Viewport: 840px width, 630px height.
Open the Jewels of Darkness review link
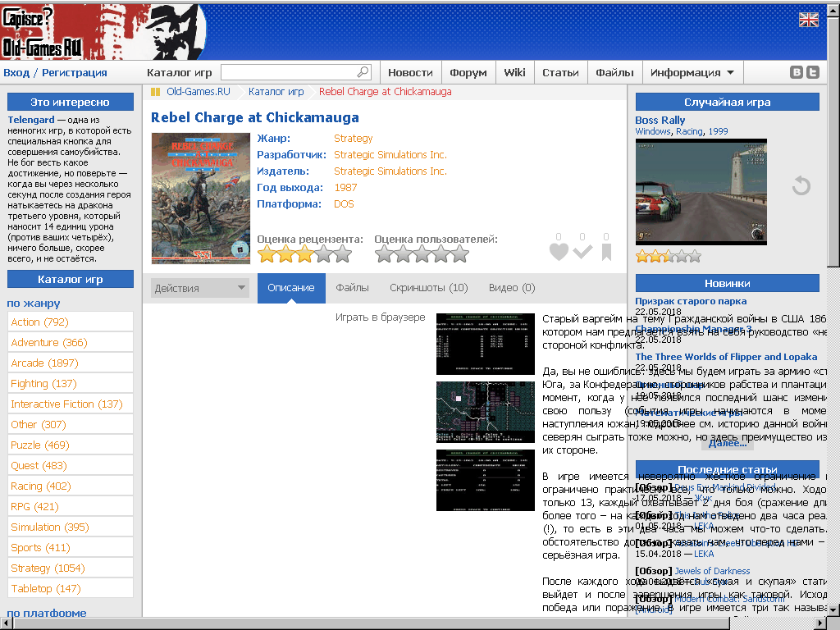712,571
